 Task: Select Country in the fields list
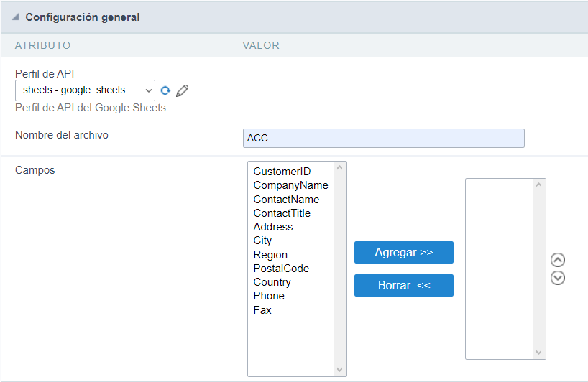tap(272, 282)
